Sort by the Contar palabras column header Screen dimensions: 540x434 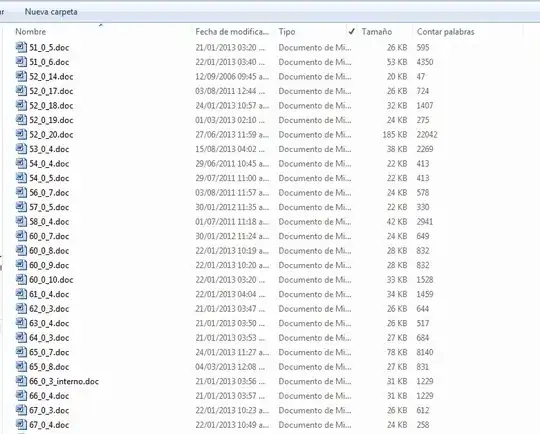click(x=446, y=32)
